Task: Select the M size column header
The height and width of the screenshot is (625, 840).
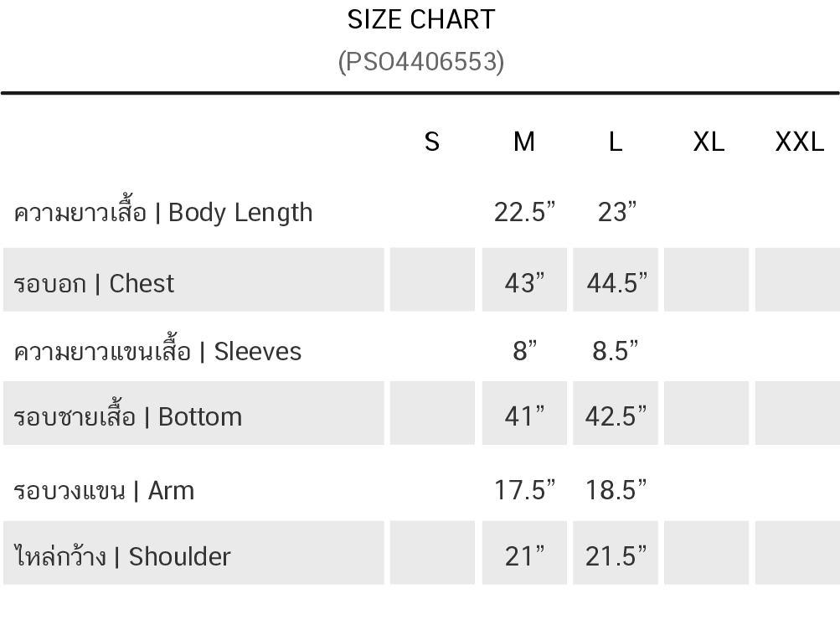Action: click(524, 142)
